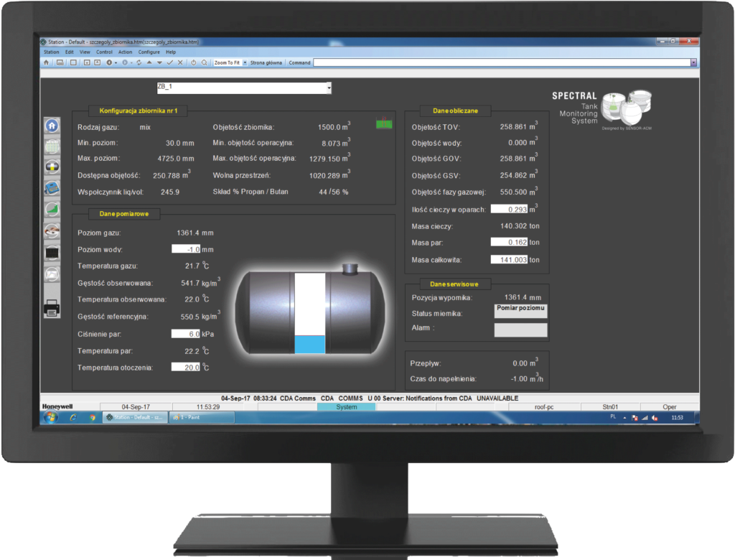Screen dimensions: 735x560
Task: Open the trend graph sidebar icon
Action: coord(52,274)
